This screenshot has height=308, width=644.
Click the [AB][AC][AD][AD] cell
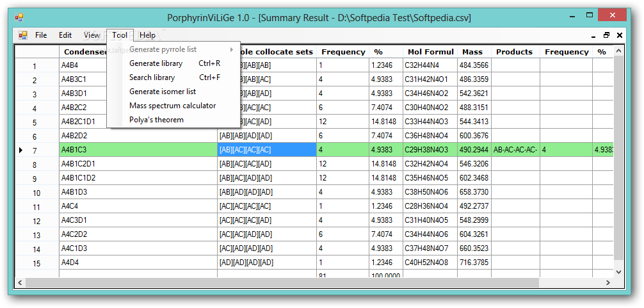(x=267, y=178)
